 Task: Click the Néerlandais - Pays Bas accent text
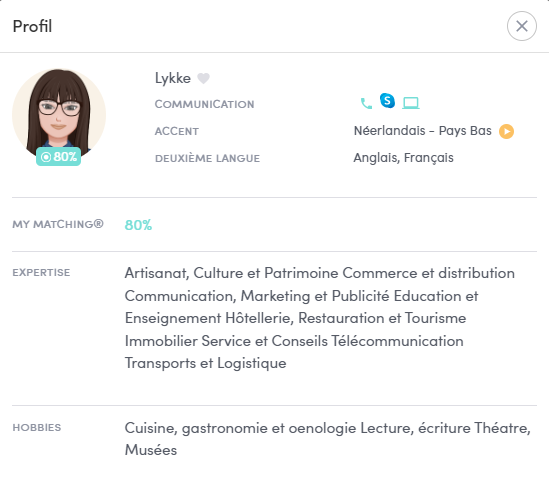[x=423, y=131]
